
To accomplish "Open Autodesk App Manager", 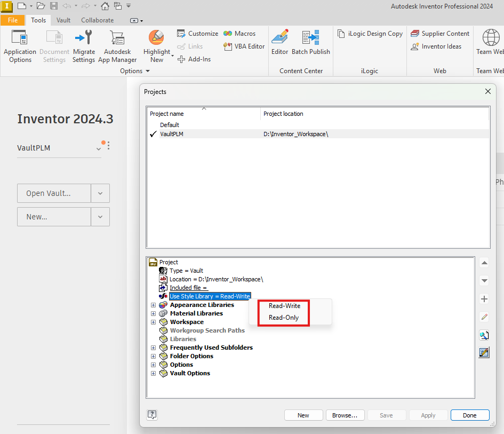I will 117,46.
